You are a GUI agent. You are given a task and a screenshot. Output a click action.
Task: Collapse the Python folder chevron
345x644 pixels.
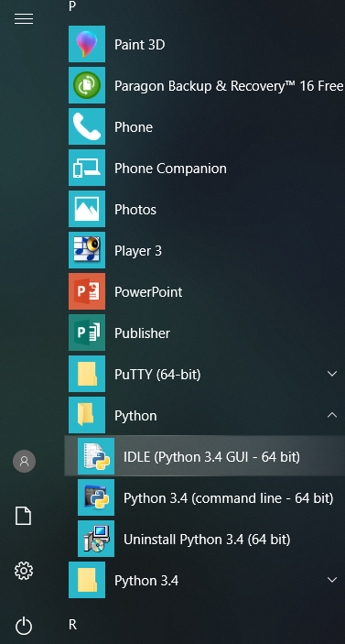[332, 415]
